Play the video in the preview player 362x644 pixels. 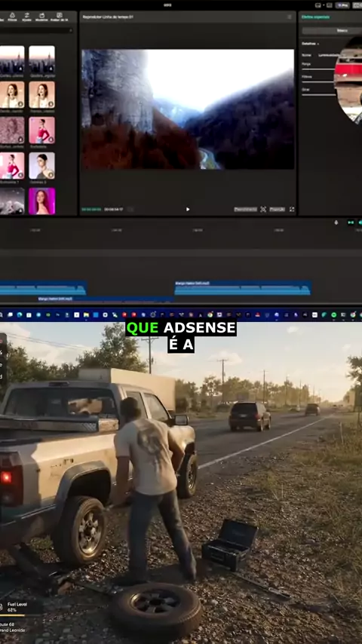(188, 209)
